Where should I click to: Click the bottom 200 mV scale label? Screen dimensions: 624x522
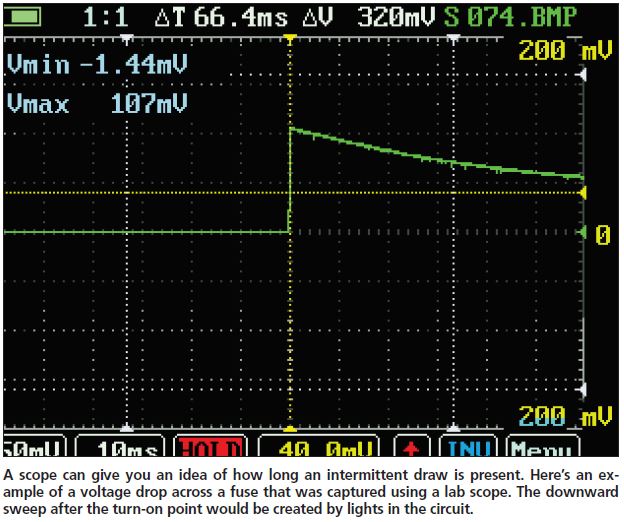(565, 415)
